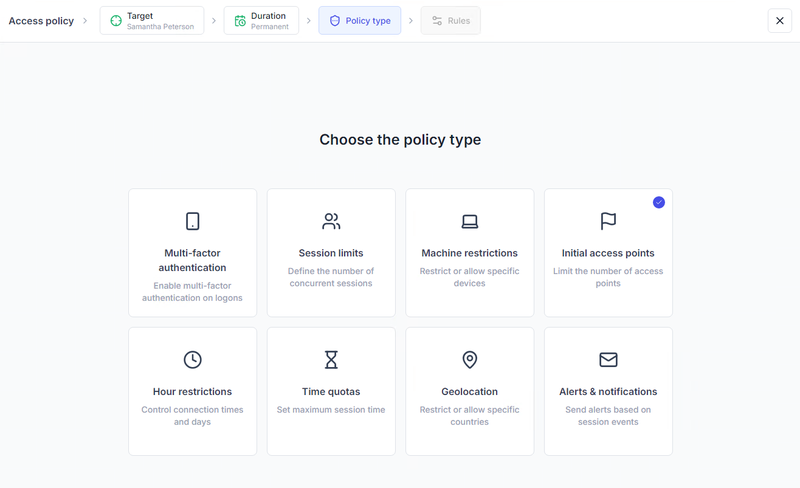Click the Session limits users icon
This screenshot has width=800, height=488.
[331, 221]
